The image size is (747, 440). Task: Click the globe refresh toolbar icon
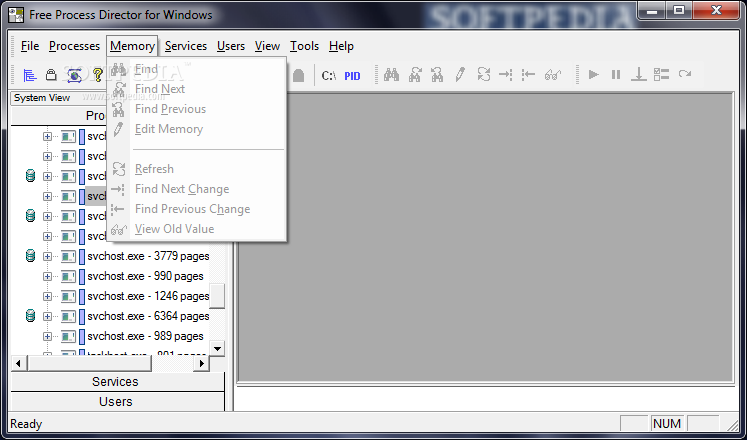point(74,75)
